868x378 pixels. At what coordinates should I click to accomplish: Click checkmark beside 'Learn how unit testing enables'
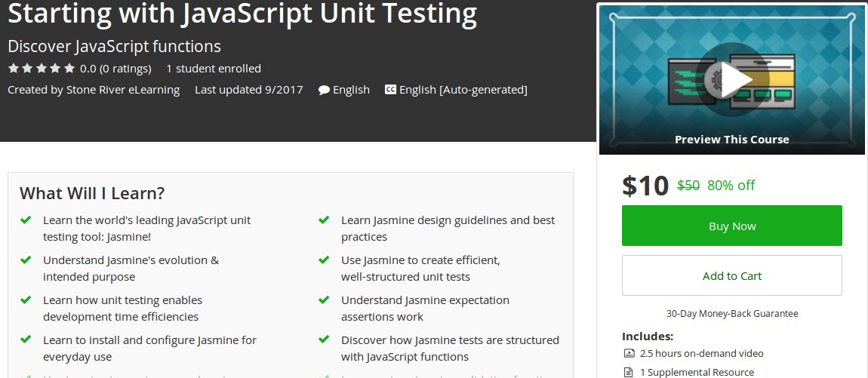tap(26, 300)
